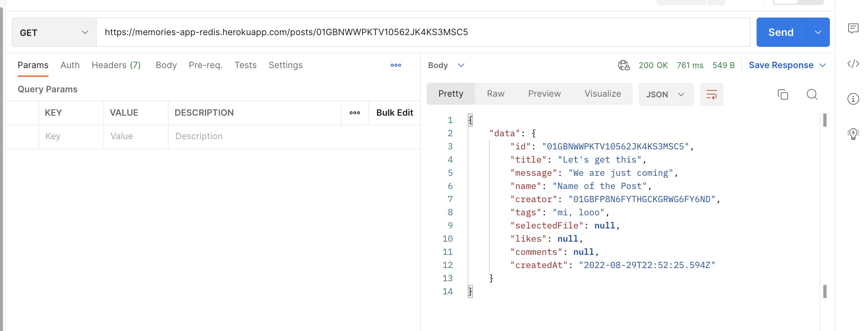Open the request info icon
Image resolution: width=868 pixels, height=331 pixels.
(853, 99)
